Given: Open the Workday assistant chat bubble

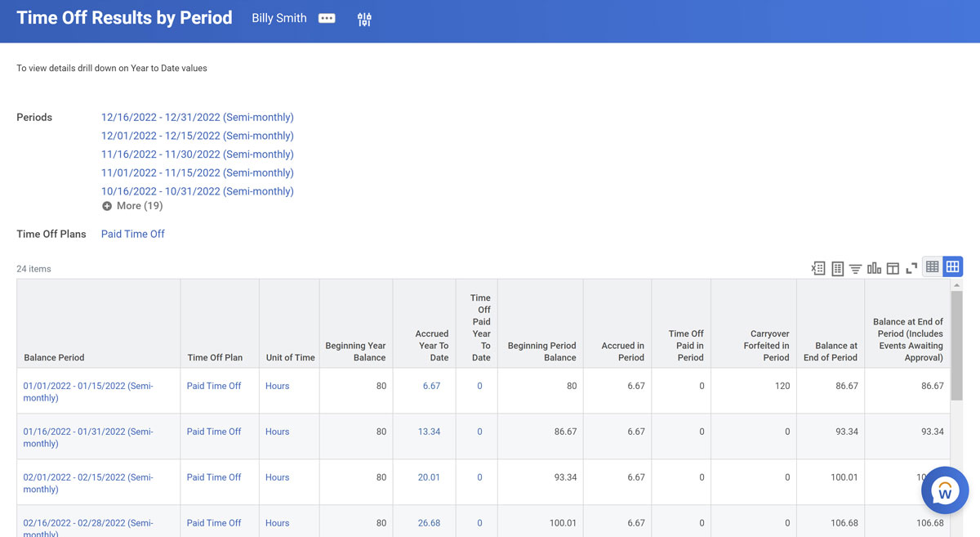Looking at the screenshot, I should point(945,490).
